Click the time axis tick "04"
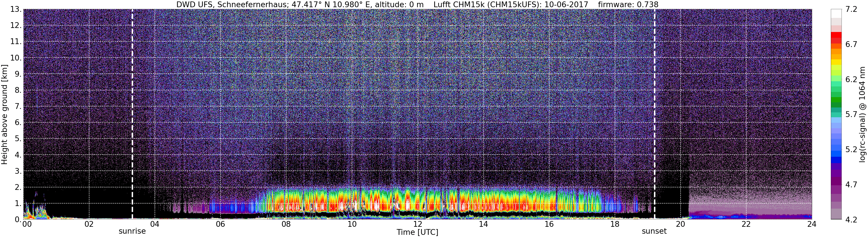The image size is (868, 238). click(155, 224)
